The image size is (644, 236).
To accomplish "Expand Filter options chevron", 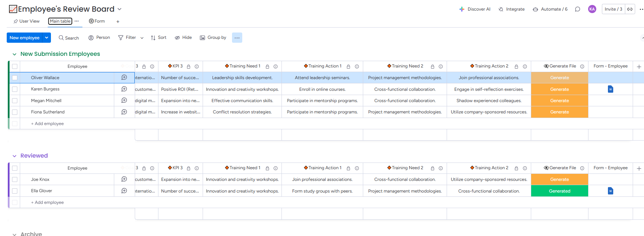I will [x=142, y=38].
